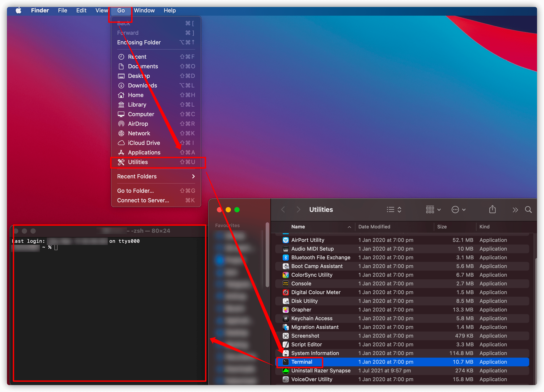544x392 pixels.
Task: Select the Screenshot app icon
Action: [286, 336]
